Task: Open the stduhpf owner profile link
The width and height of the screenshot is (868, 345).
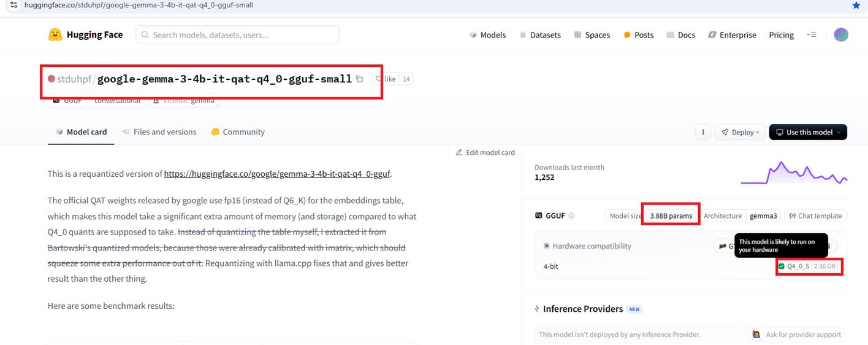Action: tap(74, 79)
